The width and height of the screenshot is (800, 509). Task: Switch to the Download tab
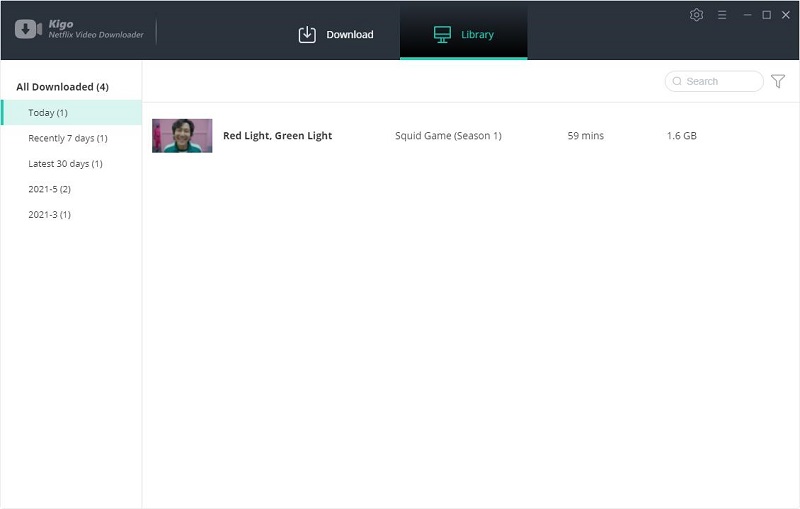pyautogui.click(x=336, y=34)
